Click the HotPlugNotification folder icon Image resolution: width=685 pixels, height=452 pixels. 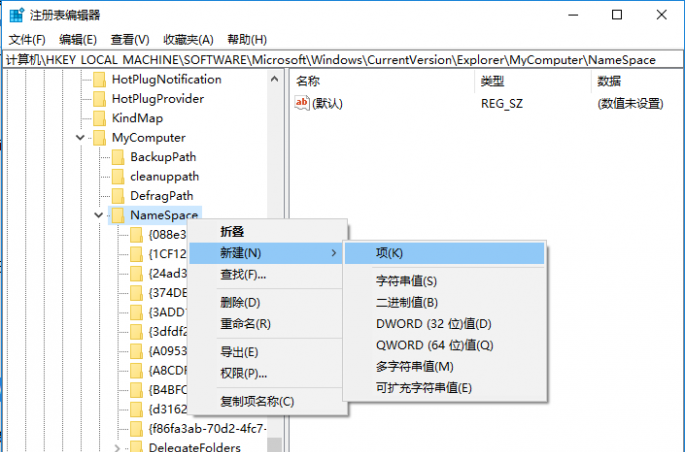pyautogui.click(x=99, y=79)
